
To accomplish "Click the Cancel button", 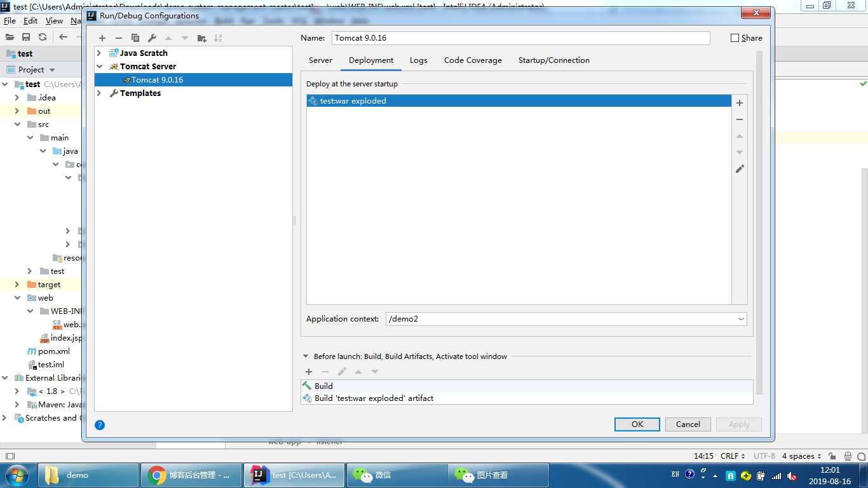I will 688,424.
